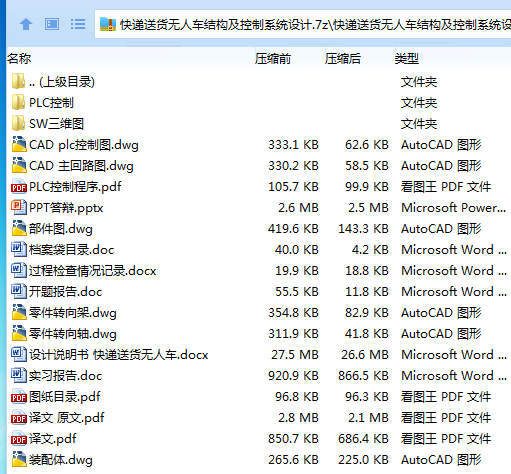Click PLC控制程序.pdf PDF icon
The width and height of the screenshot is (511, 474).
(19, 187)
